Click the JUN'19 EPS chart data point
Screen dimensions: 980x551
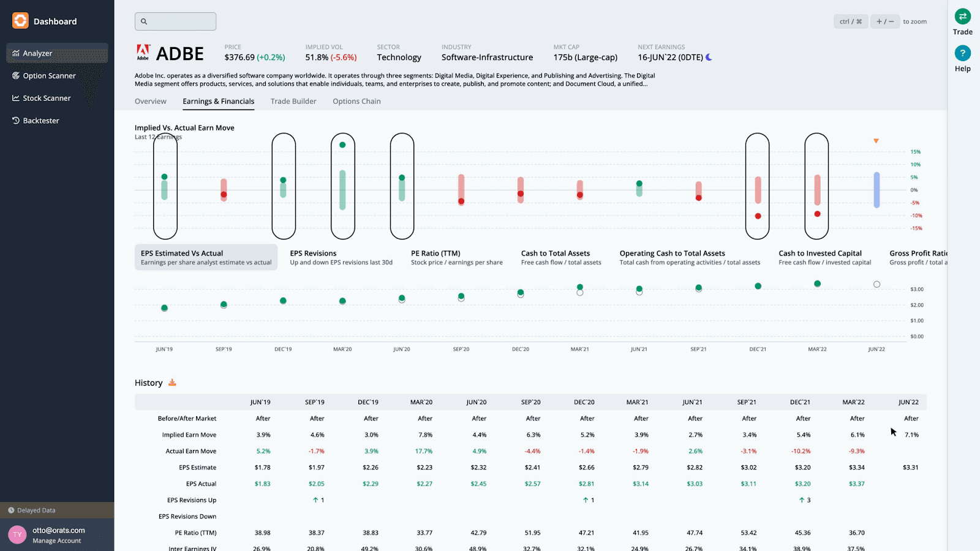pyautogui.click(x=164, y=308)
